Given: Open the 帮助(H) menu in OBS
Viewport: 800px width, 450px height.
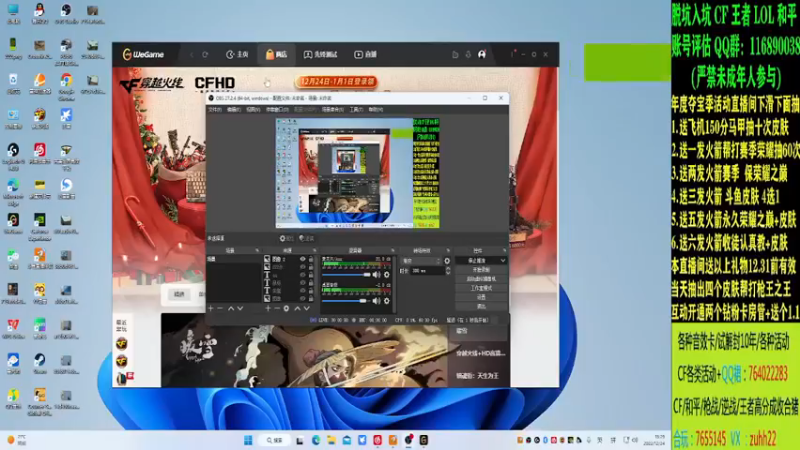Looking at the screenshot, I should (376, 110).
